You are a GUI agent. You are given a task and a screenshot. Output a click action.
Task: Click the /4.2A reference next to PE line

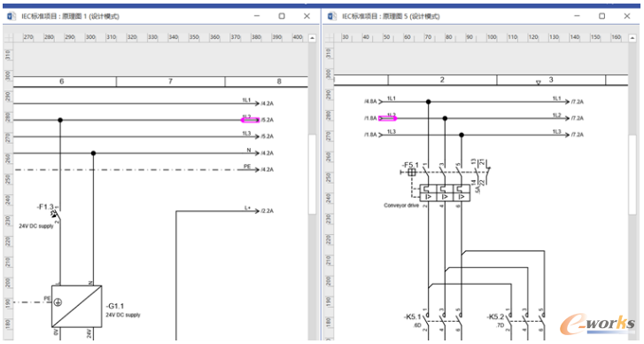[267, 169]
